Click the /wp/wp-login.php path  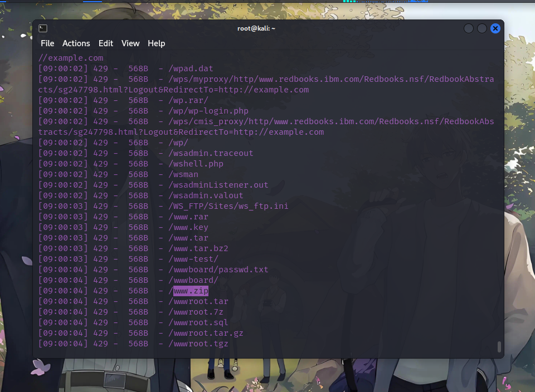coord(208,111)
